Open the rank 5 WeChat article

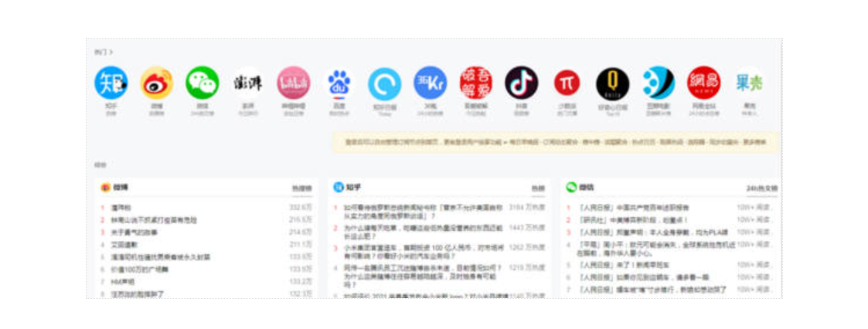tap(625, 266)
